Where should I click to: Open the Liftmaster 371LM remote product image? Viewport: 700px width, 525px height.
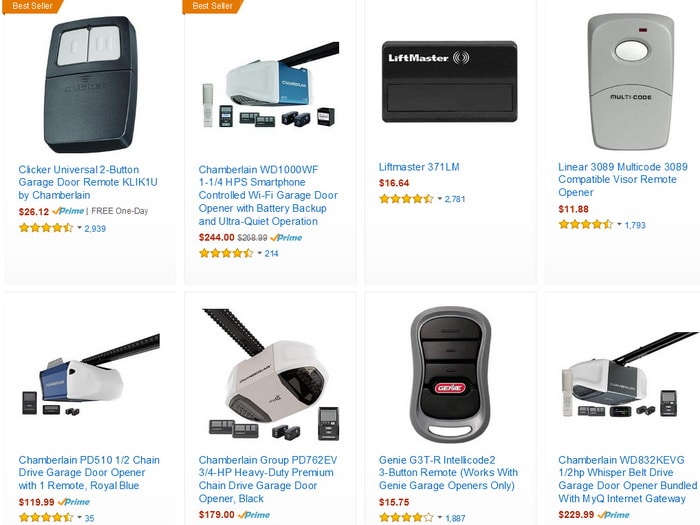pos(449,81)
